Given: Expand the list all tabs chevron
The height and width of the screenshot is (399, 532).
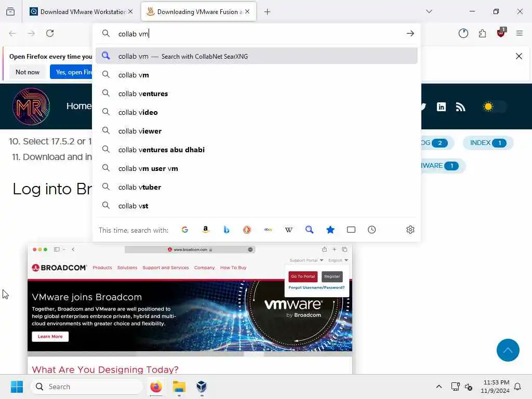Looking at the screenshot, I should [429, 11].
